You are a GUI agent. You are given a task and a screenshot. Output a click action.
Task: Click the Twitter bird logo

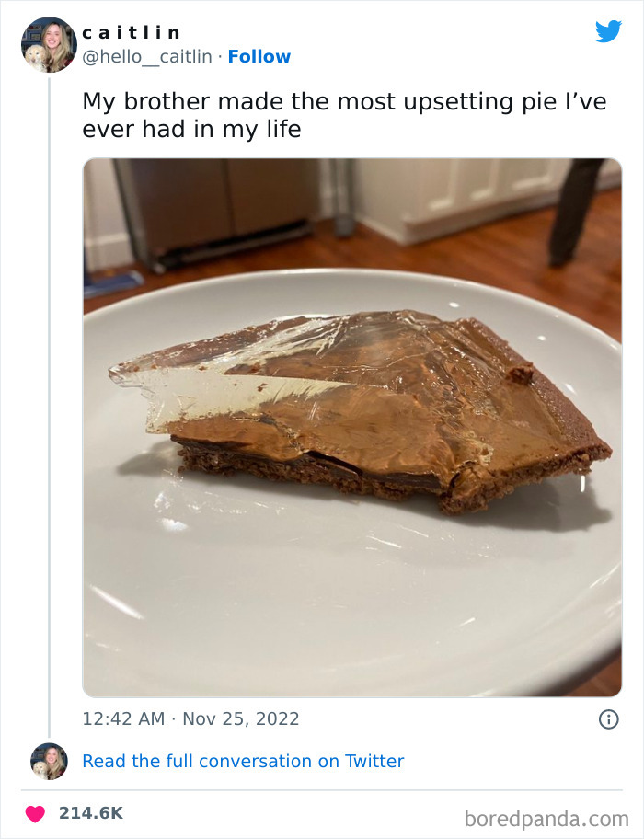[608, 31]
